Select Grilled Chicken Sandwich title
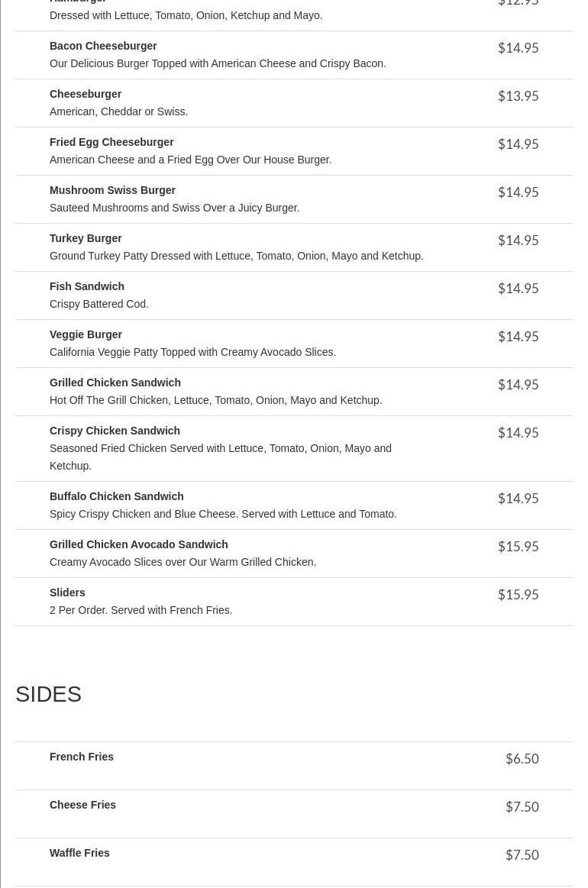588x888 pixels. tap(115, 383)
